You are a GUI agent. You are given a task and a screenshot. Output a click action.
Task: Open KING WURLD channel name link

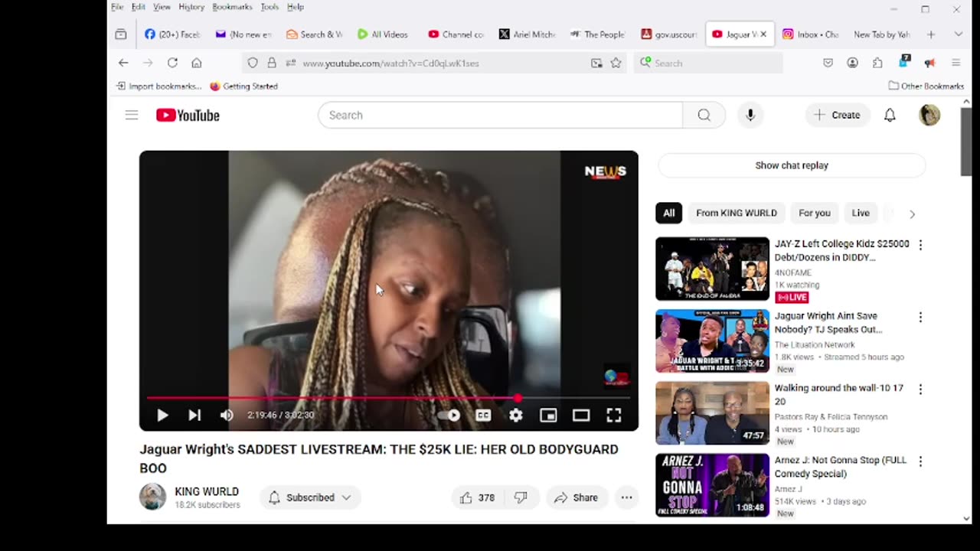(207, 491)
